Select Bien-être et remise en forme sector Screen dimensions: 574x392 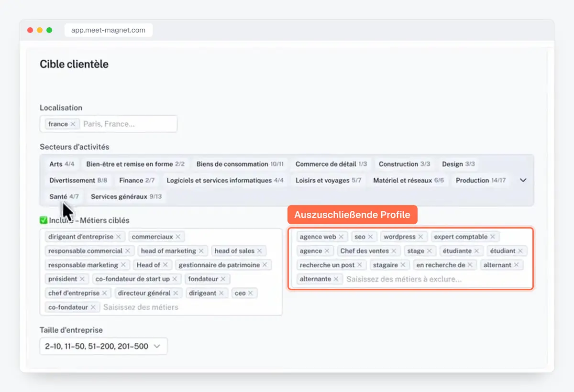coord(135,164)
